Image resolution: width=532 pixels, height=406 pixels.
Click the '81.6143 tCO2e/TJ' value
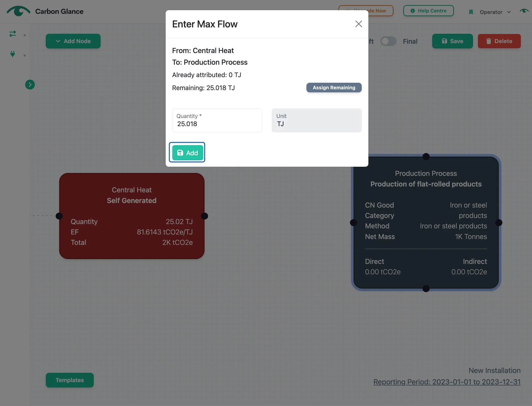click(x=165, y=232)
